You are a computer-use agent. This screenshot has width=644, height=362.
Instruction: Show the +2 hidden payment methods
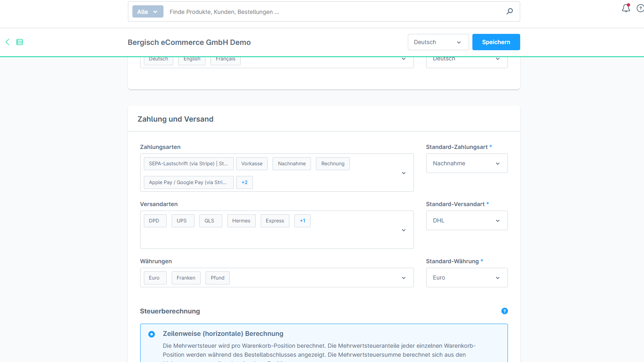pyautogui.click(x=244, y=182)
